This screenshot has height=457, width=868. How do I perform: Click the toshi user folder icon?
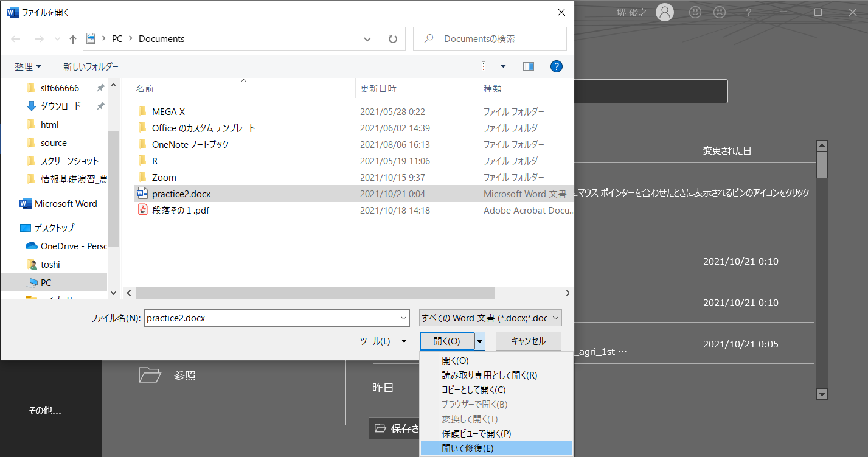pyautogui.click(x=32, y=265)
